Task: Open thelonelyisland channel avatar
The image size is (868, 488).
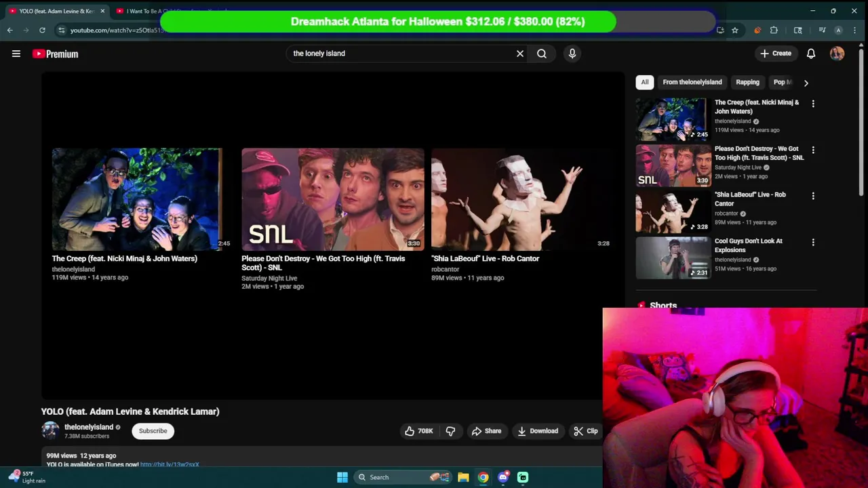Action: coord(50,431)
